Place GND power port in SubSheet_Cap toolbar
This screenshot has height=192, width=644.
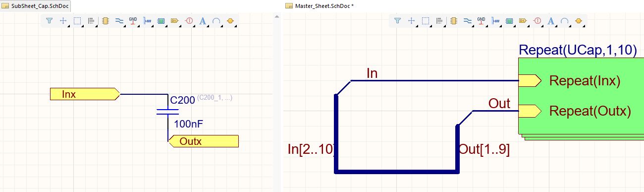pos(133,21)
